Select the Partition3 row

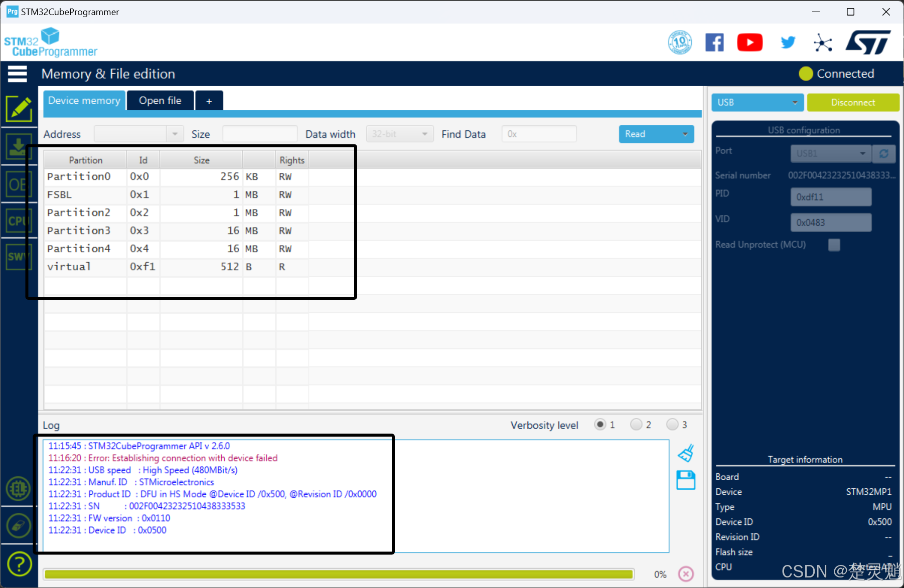[x=373, y=231]
